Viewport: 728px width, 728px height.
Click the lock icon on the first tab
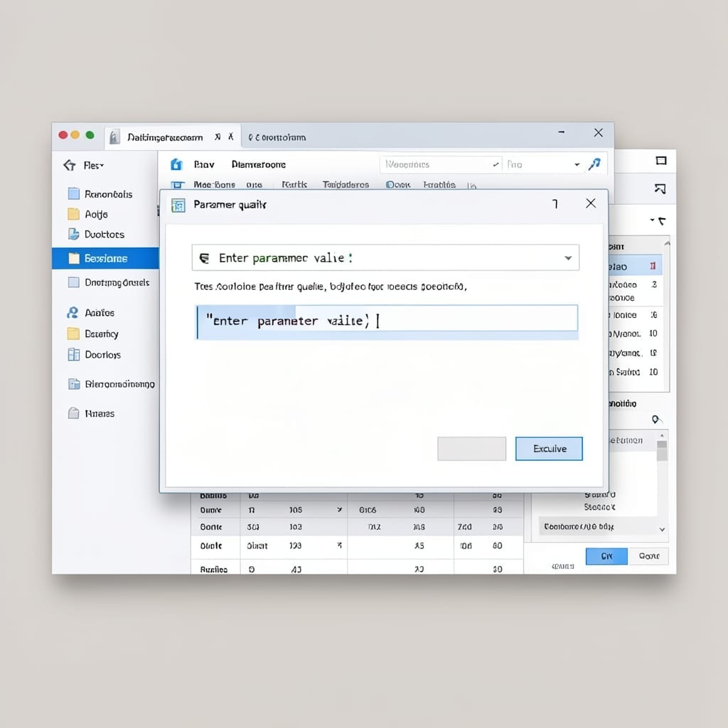tap(114, 137)
